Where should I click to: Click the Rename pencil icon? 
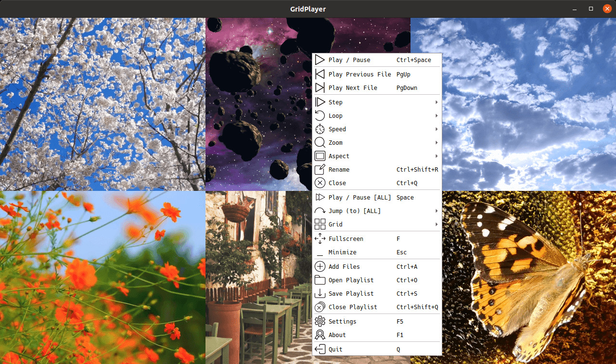click(x=320, y=169)
